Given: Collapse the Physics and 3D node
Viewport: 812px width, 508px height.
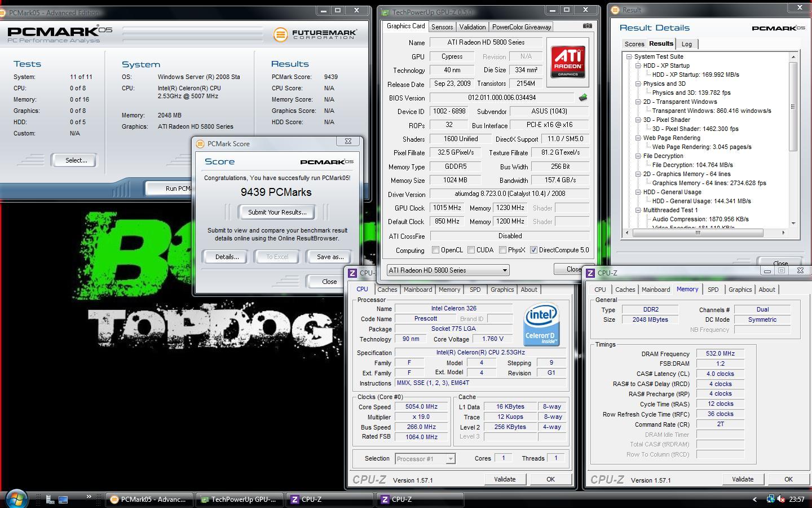Looking at the screenshot, I should click(638, 84).
